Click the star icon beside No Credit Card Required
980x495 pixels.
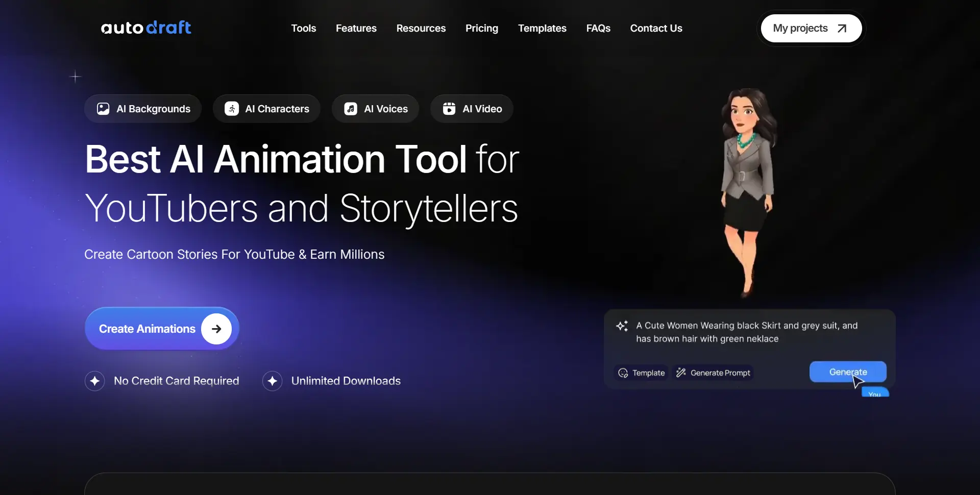[x=95, y=381]
